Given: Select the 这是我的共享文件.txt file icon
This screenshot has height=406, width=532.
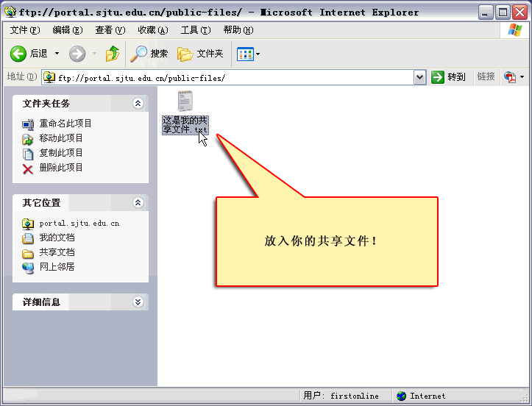Looking at the screenshot, I should coord(185,101).
